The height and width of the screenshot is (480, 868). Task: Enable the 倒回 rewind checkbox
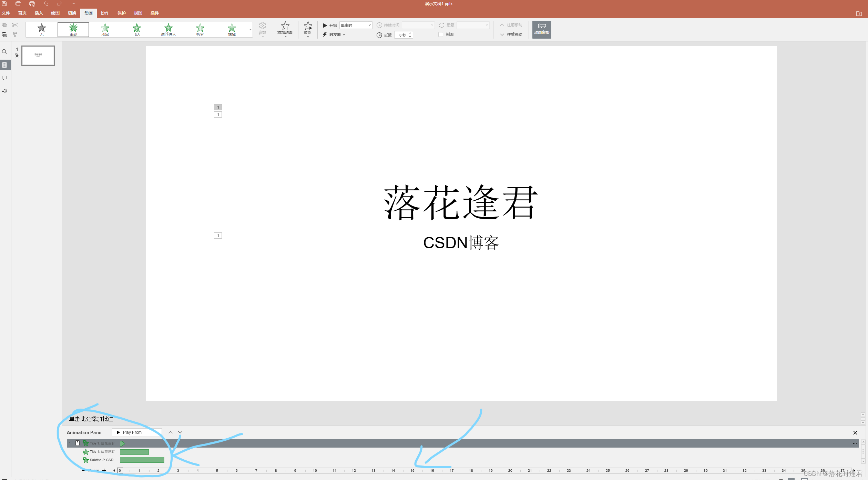tap(441, 34)
